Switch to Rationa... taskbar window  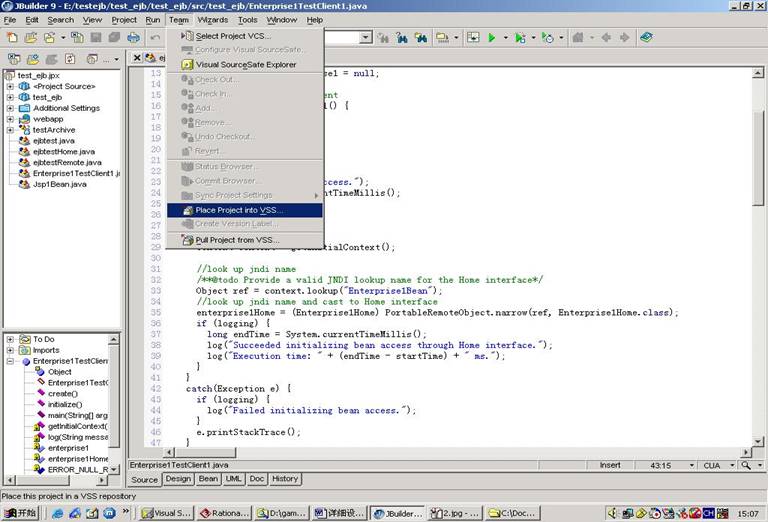point(225,513)
